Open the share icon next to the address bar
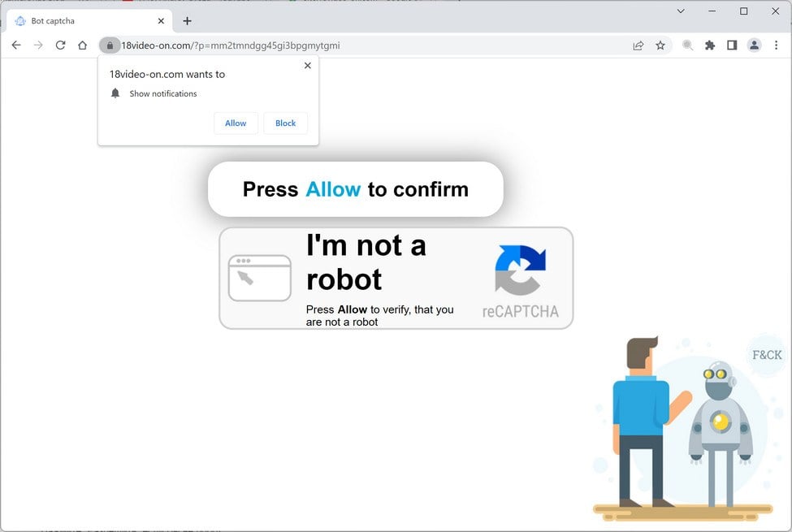This screenshot has height=532, width=792. (638, 45)
